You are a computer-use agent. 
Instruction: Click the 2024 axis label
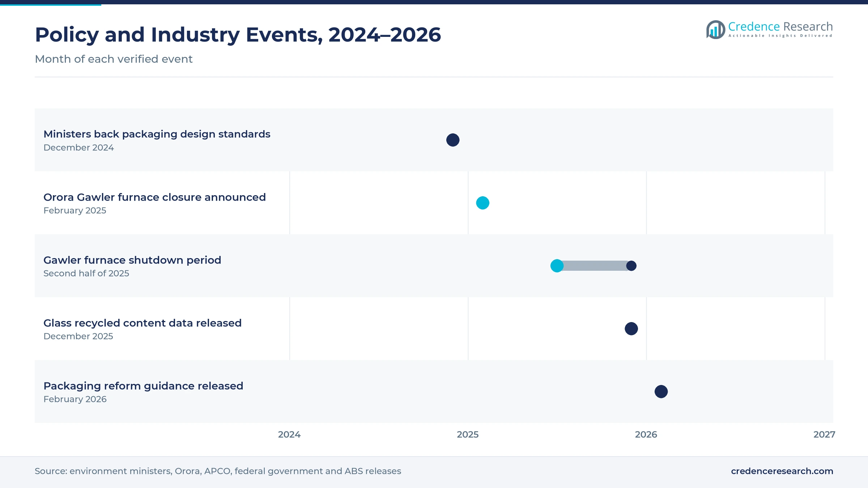(289, 435)
